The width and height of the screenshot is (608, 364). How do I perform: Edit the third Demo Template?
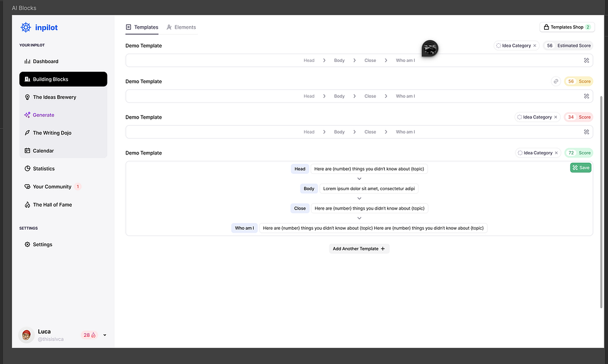pos(586,132)
